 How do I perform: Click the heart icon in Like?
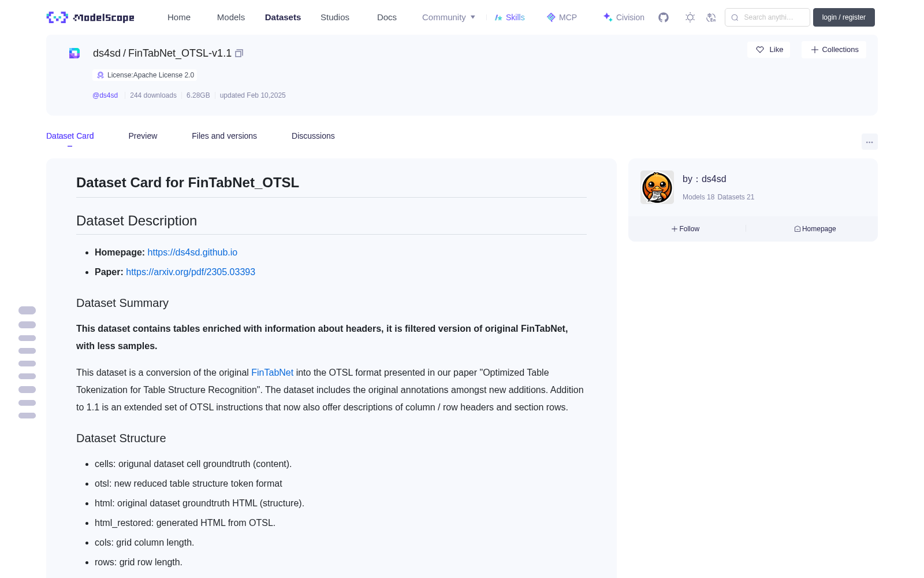tap(760, 50)
